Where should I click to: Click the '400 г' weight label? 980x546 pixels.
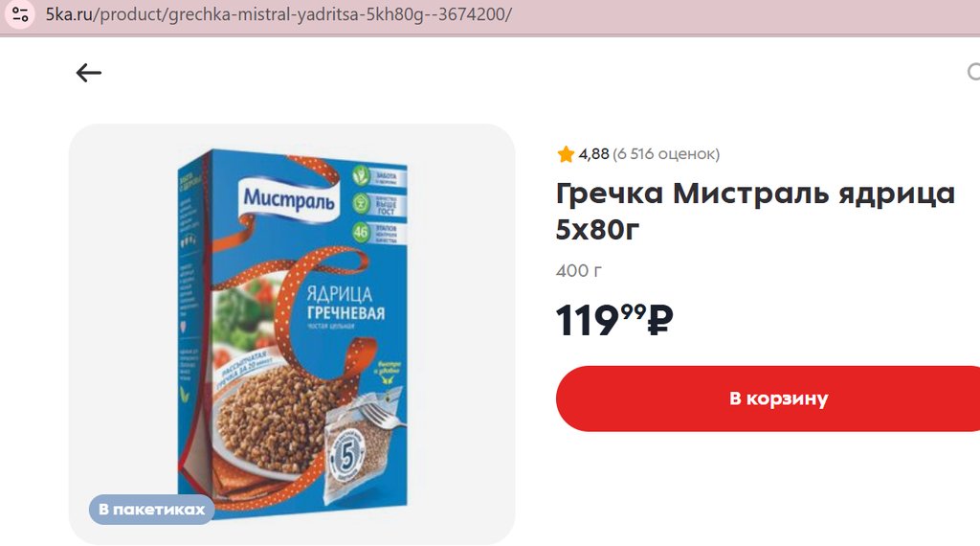pyautogui.click(x=579, y=271)
